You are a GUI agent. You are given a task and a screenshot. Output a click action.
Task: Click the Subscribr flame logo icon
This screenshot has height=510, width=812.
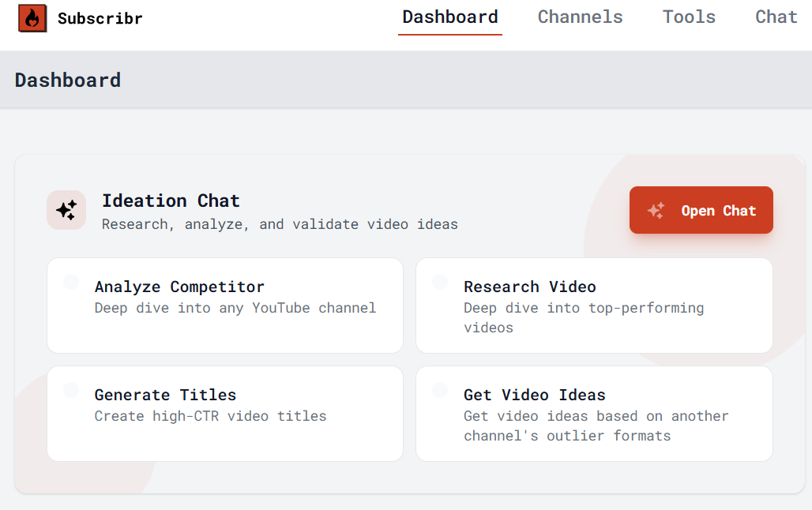32,18
